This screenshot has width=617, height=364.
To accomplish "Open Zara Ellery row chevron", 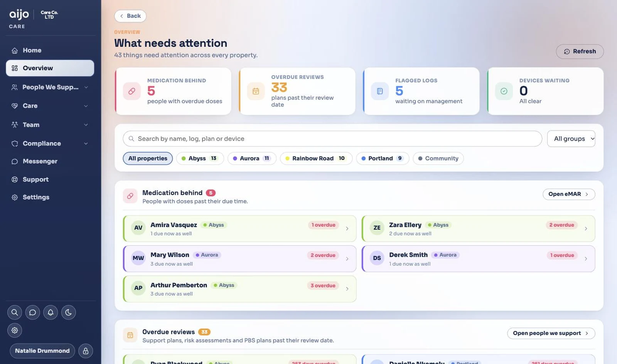I will (x=586, y=229).
